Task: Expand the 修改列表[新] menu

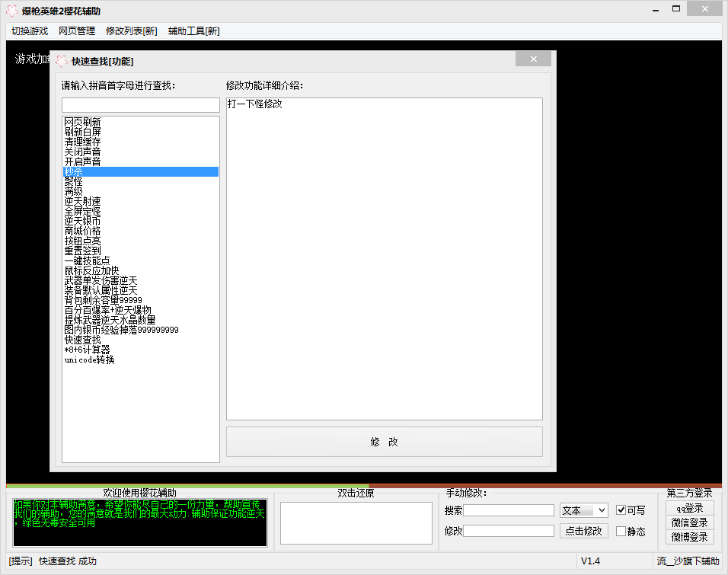Action: (131, 31)
